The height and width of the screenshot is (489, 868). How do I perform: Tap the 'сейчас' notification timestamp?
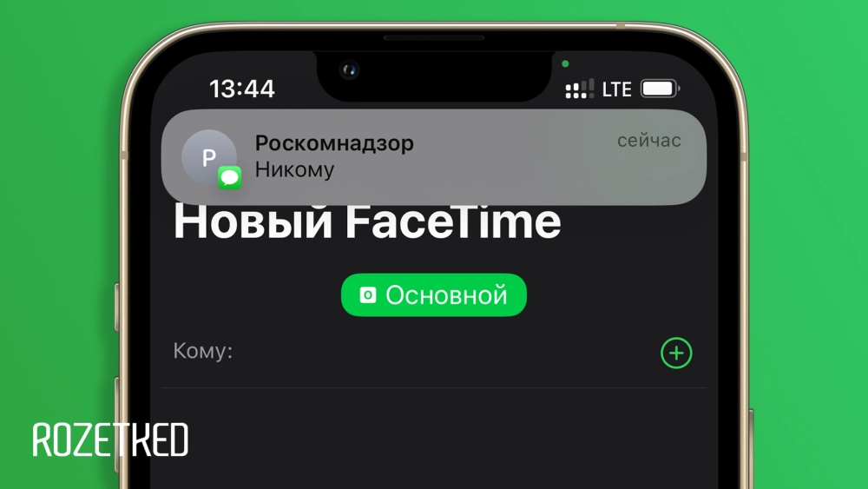tap(648, 141)
